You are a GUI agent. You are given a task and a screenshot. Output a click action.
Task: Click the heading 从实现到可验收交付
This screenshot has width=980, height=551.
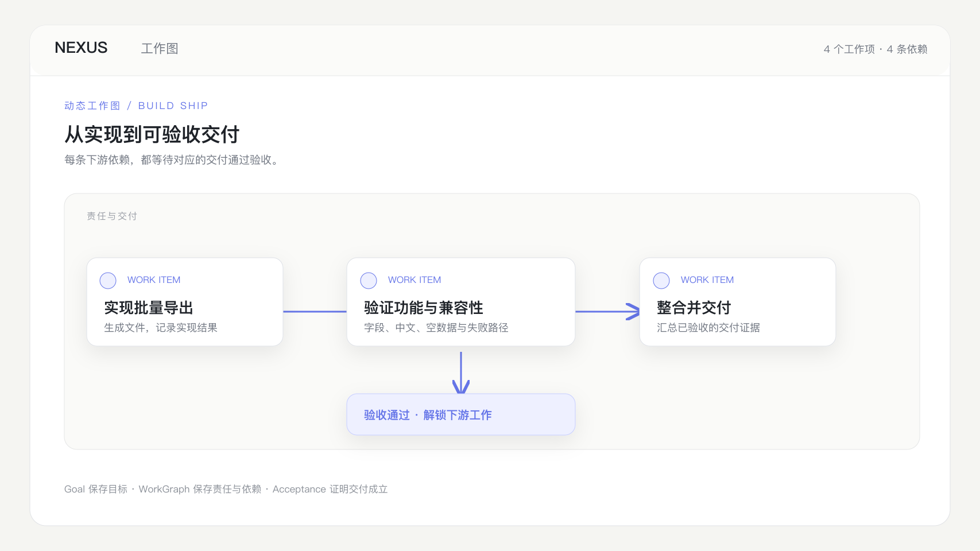tap(152, 134)
